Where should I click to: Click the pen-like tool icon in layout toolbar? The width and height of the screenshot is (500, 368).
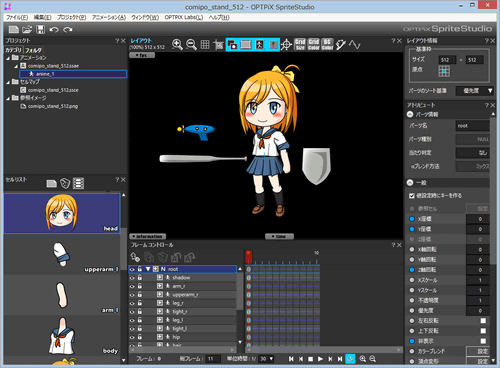(x=341, y=45)
